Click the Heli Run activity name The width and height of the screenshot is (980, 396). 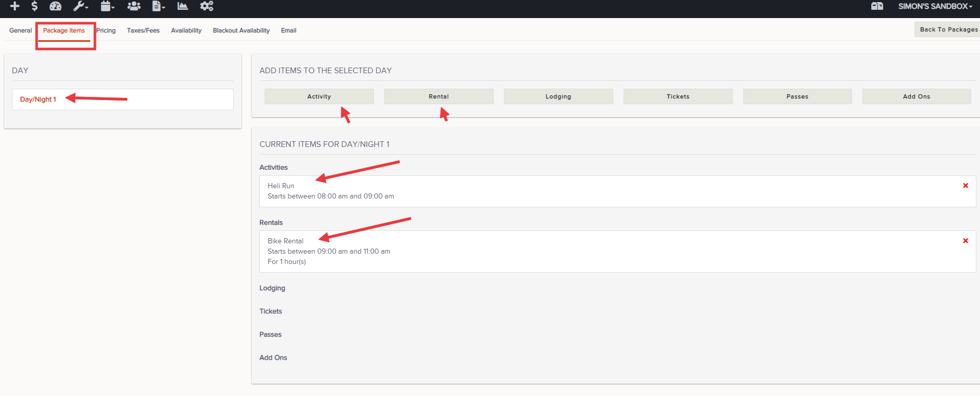(x=281, y=186)
